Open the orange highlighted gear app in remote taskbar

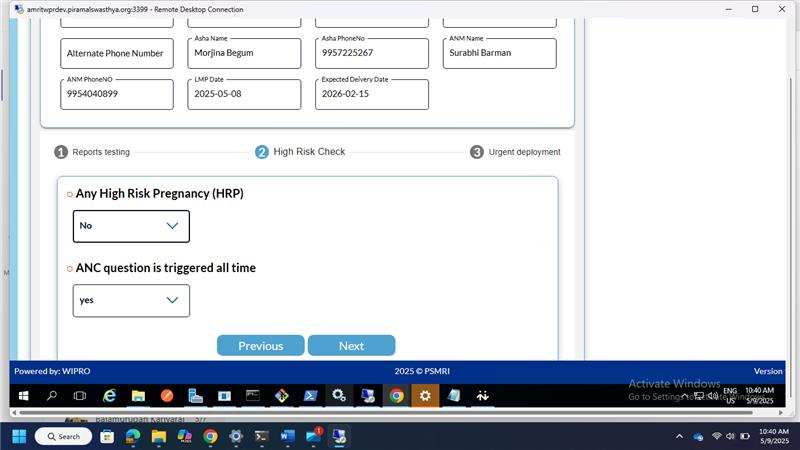(425, 396)
